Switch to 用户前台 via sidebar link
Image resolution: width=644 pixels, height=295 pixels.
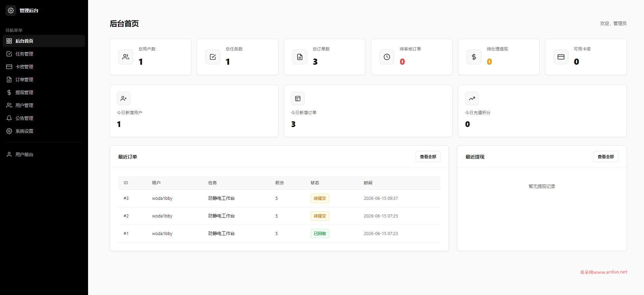pos(44,154)
